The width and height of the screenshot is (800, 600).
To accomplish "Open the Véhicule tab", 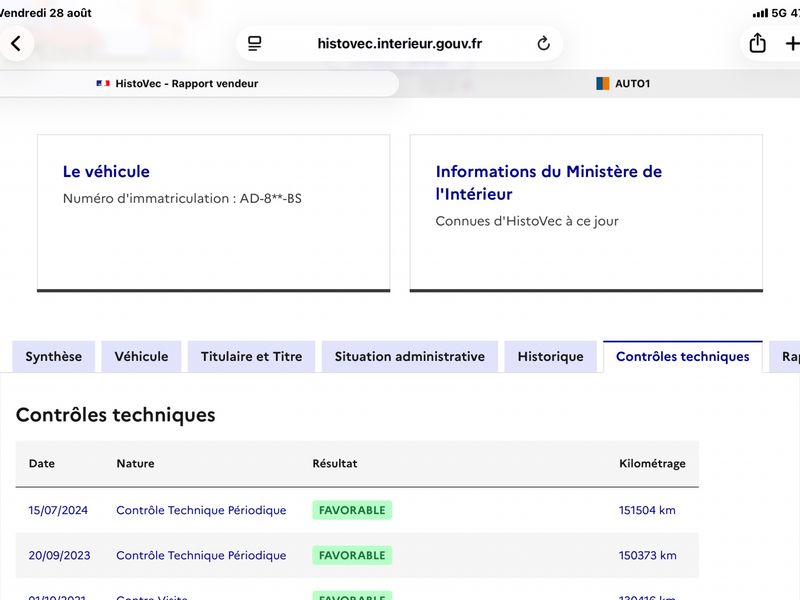I will coord(141,357).
